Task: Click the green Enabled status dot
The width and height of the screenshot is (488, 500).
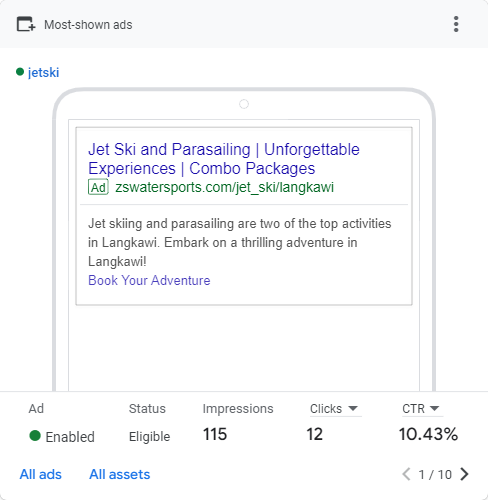Action: point(35,436)
